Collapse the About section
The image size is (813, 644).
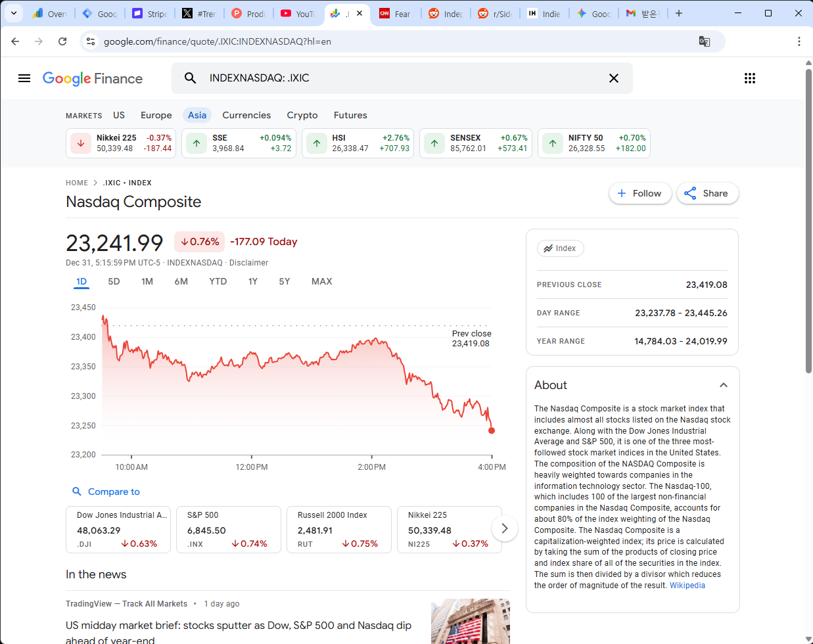[x=723, y=385]
